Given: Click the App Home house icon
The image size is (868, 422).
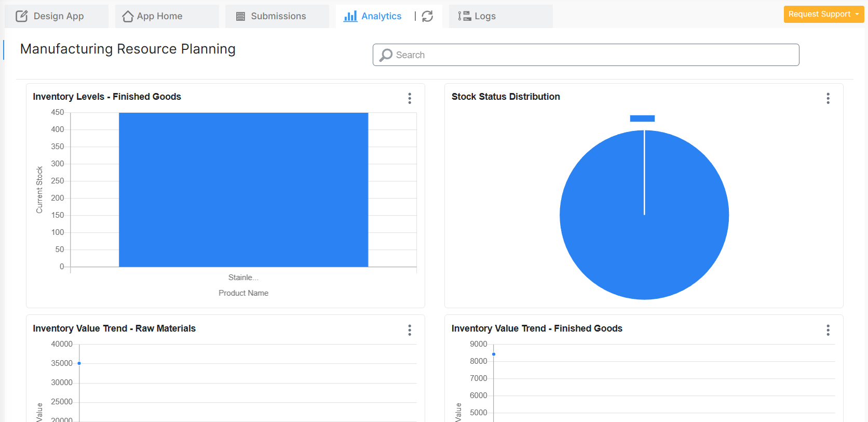Looking at the screenshot, I should 128,17.
